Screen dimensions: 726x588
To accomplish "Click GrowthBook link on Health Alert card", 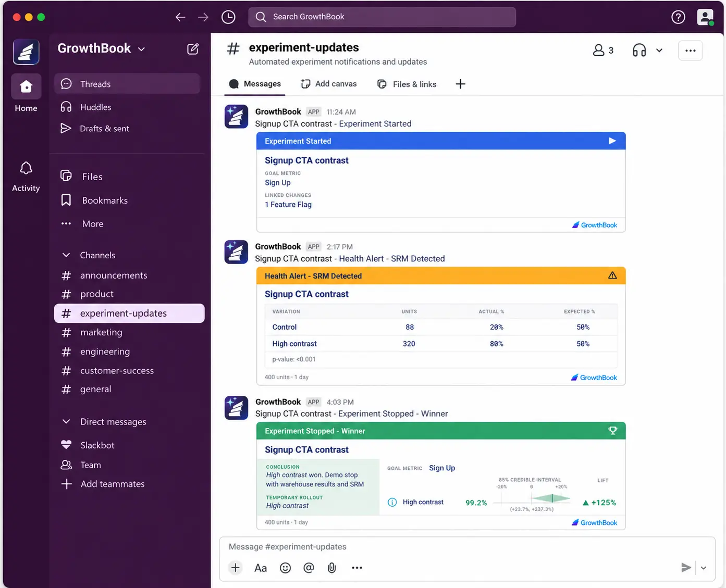I will coord(594,378).
